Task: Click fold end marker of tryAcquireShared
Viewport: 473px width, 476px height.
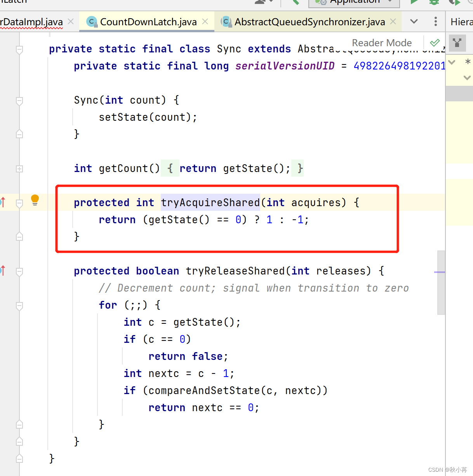Action: (x=19, y=236)
